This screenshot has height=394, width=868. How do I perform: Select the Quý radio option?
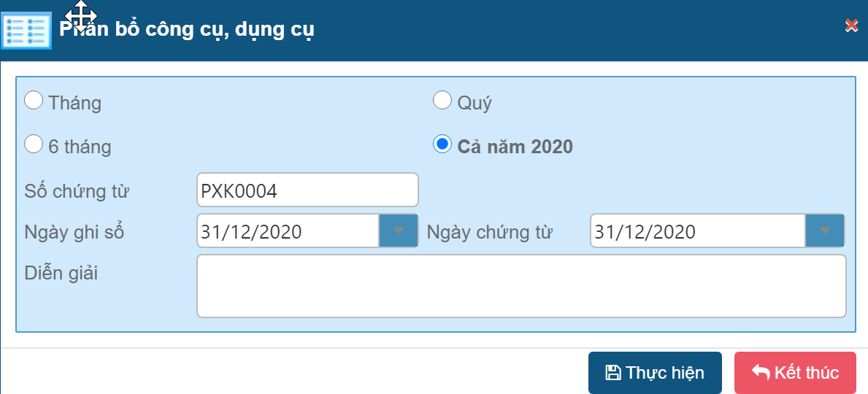(442, 101)
